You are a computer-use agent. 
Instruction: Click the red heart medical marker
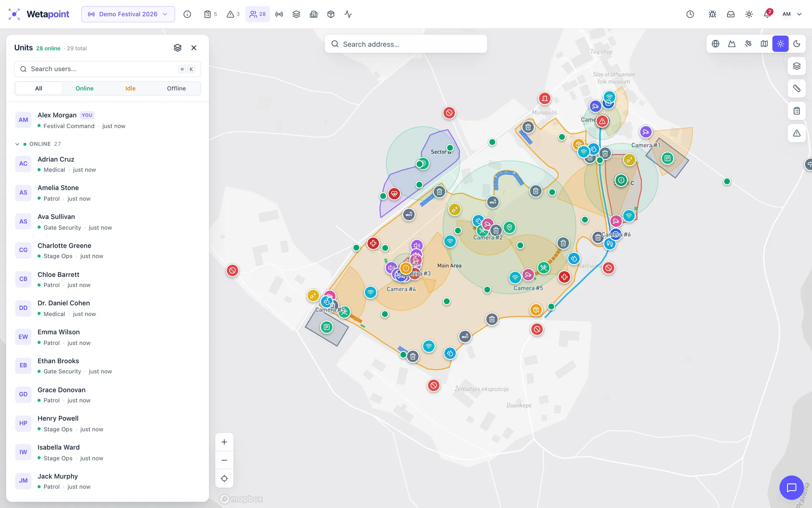394,194
